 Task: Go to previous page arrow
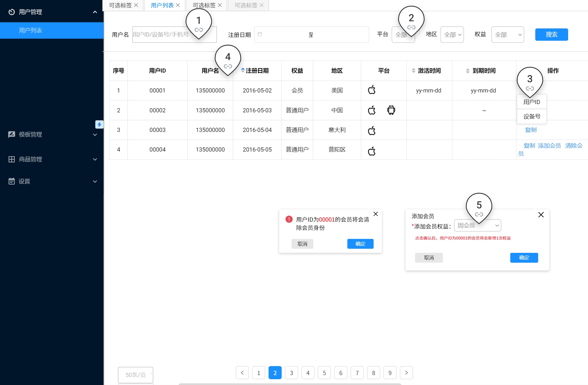[x=242, y=373]
